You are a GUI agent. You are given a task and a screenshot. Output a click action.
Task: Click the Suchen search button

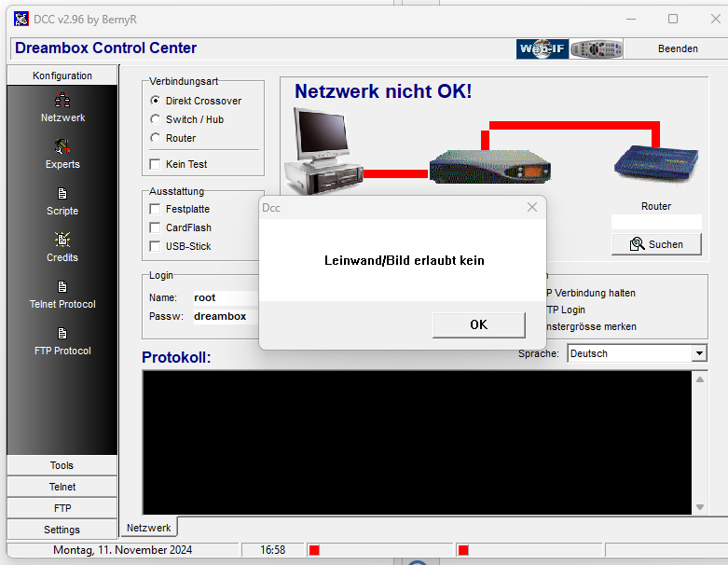click(x=656, y=244)
